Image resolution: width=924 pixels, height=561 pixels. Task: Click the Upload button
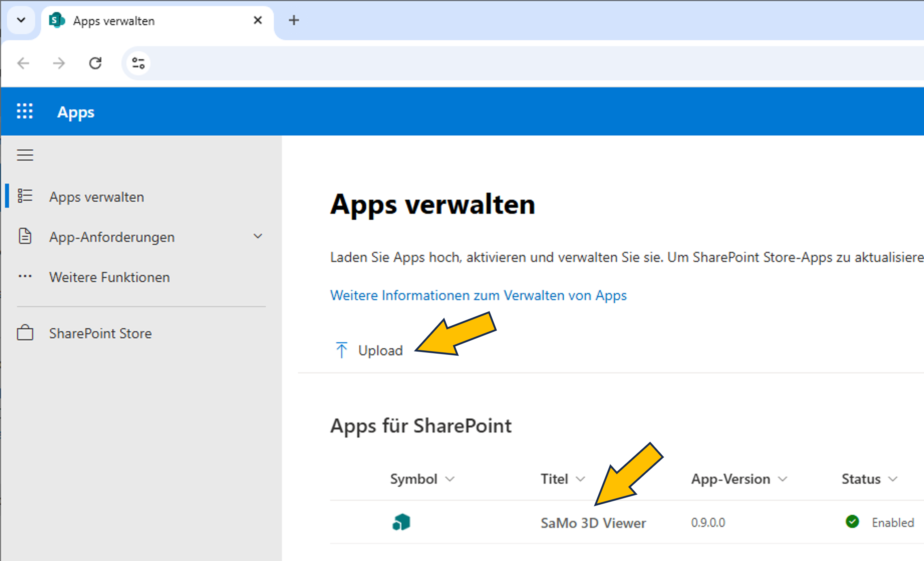coord(369,350)
